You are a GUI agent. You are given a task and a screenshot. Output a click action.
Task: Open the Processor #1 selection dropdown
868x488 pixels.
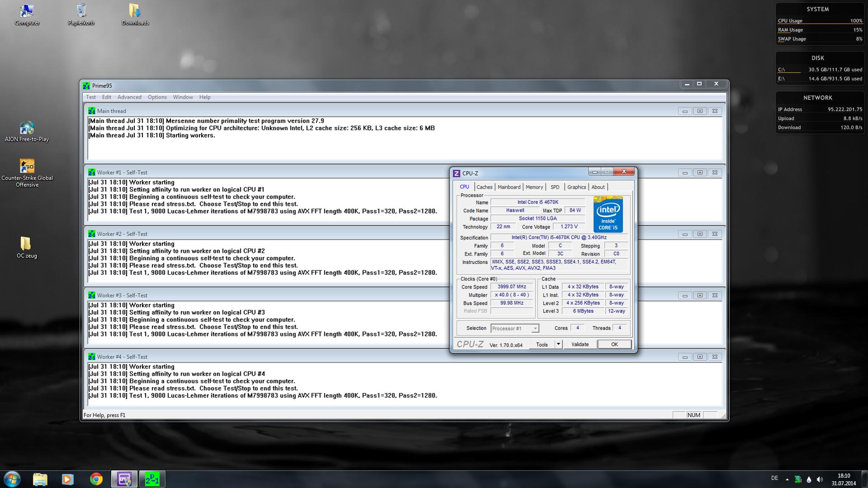515,328
